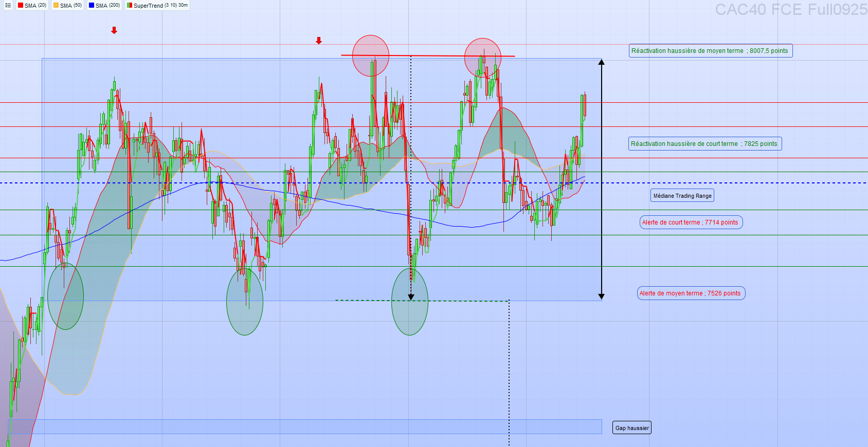Select the 8007,5 points moyen terme label
The image size is (868, 447).
[711, 51]
